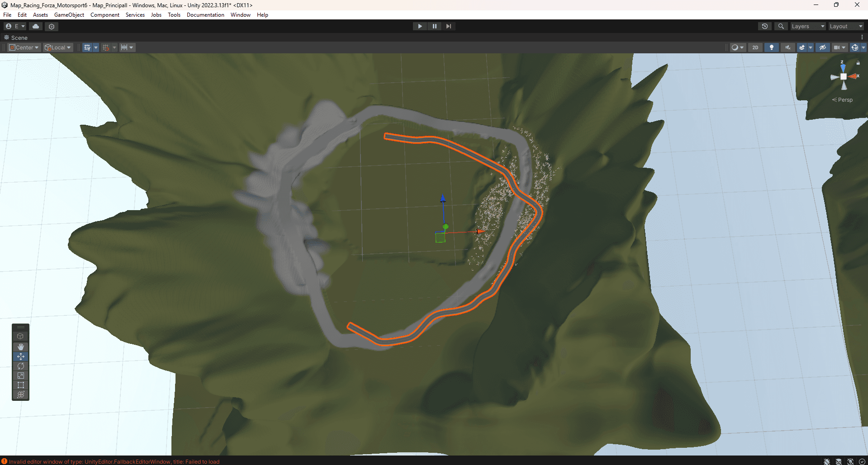Open the Help menu
The image size is (868, 465).
[x=262, y=15]
